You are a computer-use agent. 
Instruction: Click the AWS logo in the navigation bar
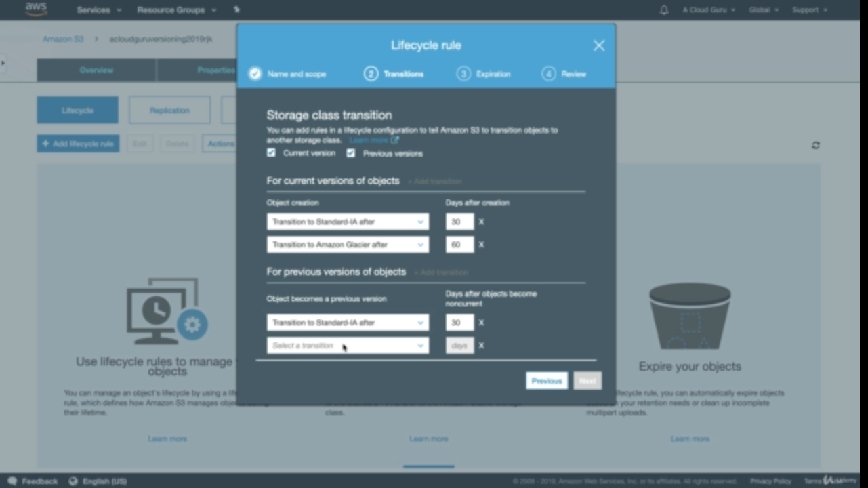[x=35, y=8]
